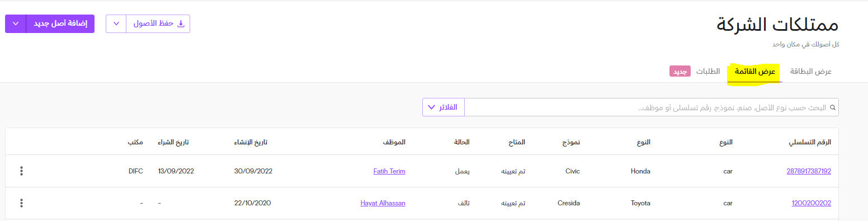Open employee Hayat Alhassan link
This screenshot has height=221, width=868.
point(383,203)
